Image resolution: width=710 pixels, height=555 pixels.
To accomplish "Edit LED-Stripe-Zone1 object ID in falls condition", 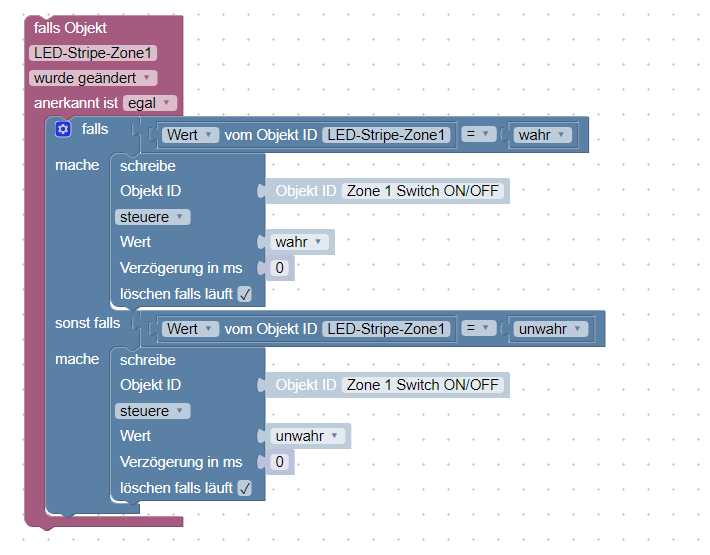I will (386, 135).
